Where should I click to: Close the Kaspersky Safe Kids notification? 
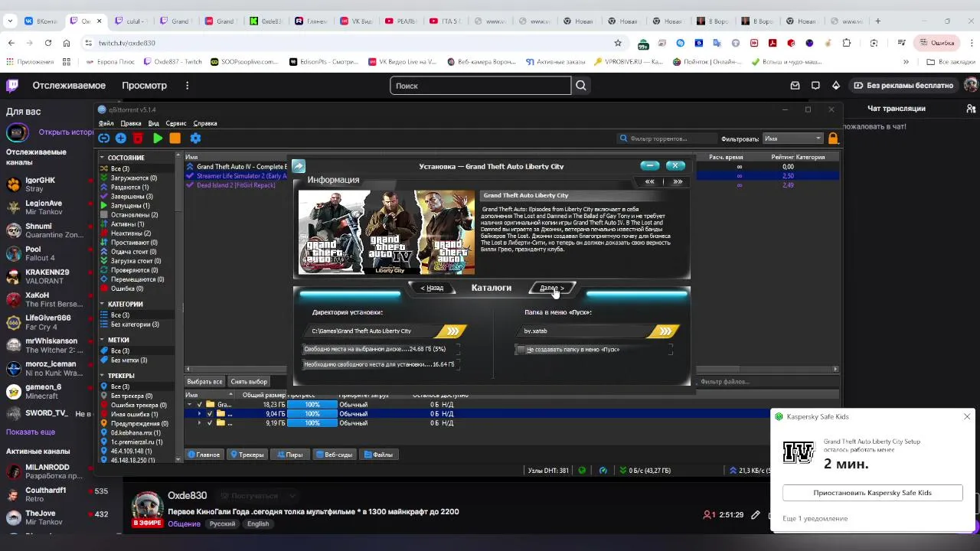tap(967, 416)
